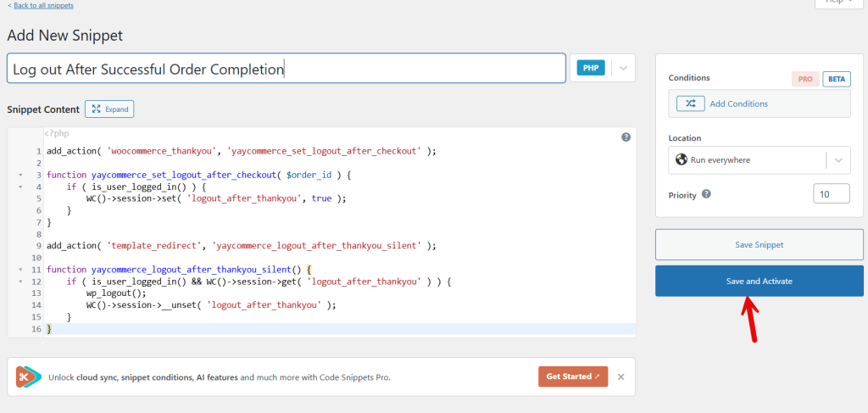Click the Conditions label
The height and width of the screenshot is (413, 868).
[689, 78]
